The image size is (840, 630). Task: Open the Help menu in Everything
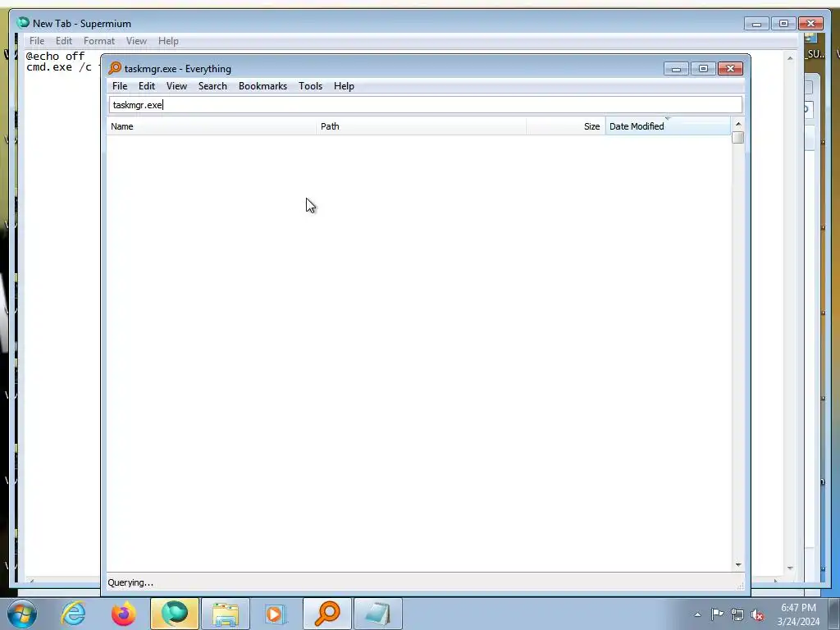344,86
